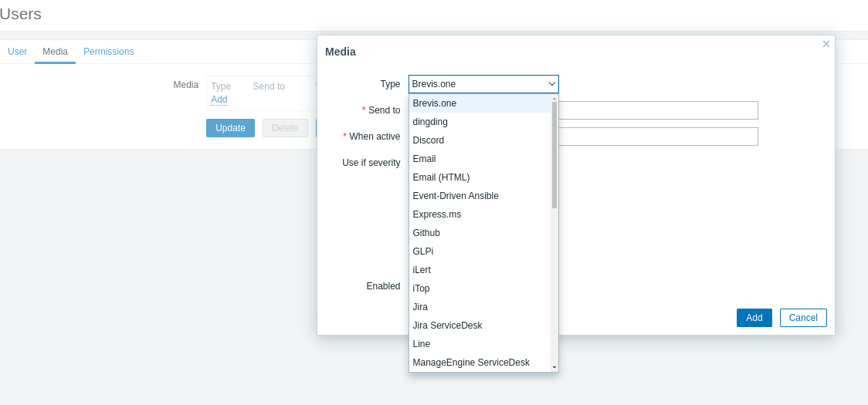
Task: Select Event-Driven Ansible option
Action: pyautogui.click(x=480, y=196)
